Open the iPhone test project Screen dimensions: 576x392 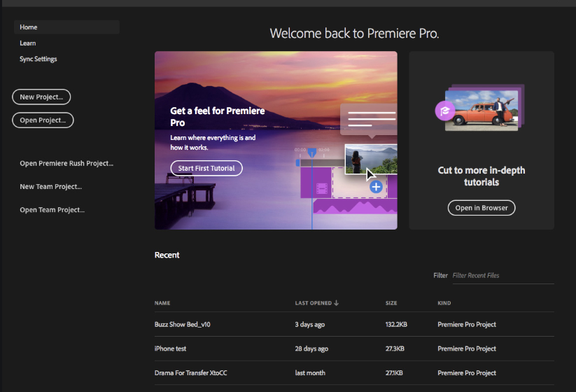pyautogui.click(x=170, y=349)
